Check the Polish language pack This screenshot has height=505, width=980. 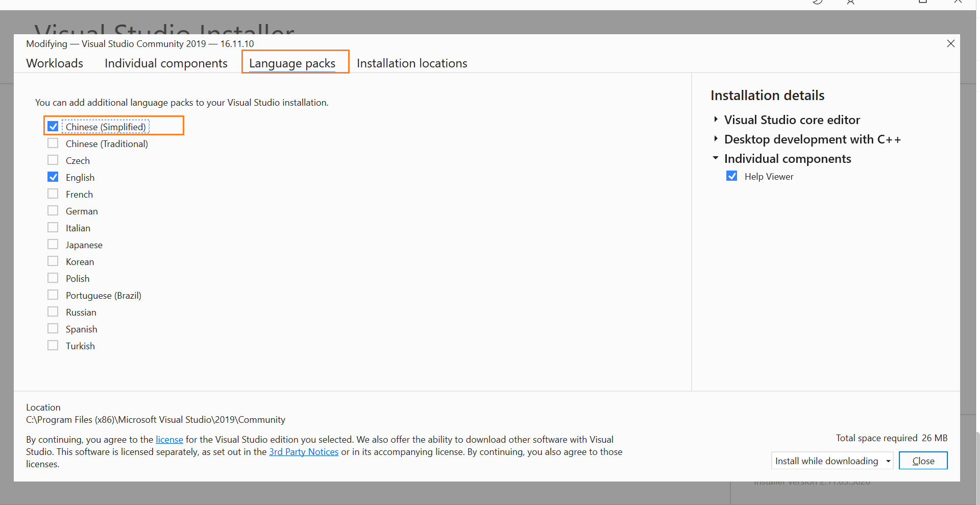point(53,278)
